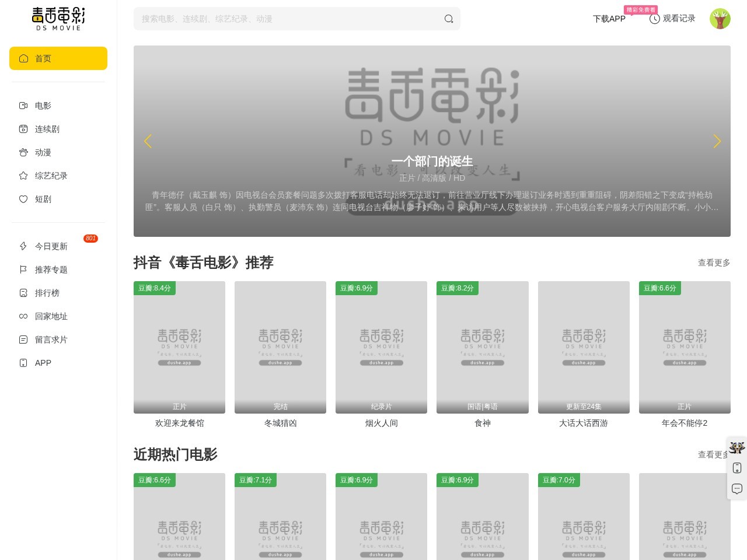Open the user avatar profile
This screenshot has width=747, height=560.
(x=720, y=19)
